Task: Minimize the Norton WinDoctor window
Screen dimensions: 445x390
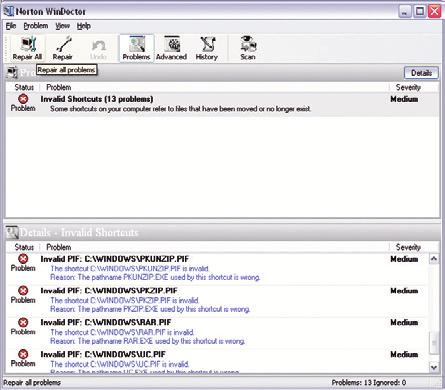Action: coord(405,12)
